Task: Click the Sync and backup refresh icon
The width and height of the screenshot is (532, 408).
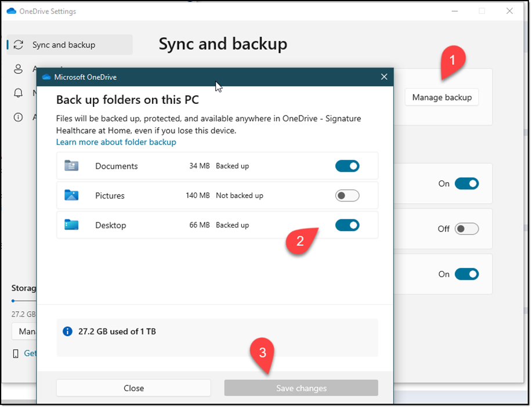Action: tap(19, 45)
